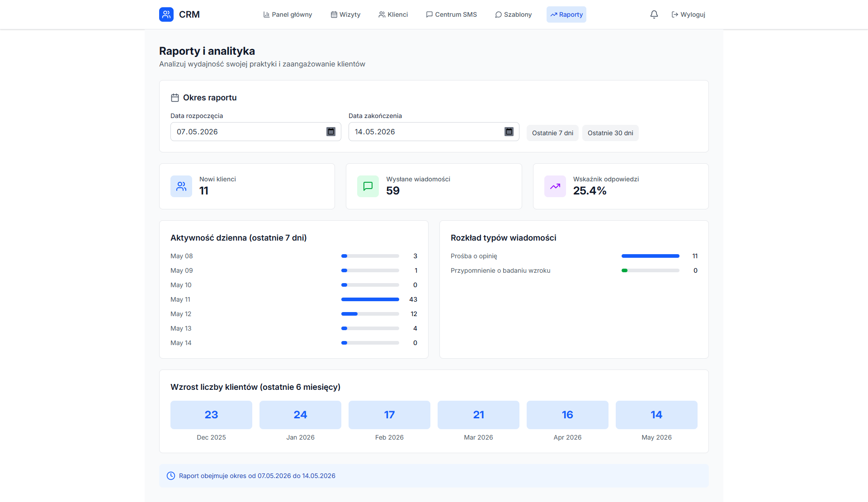Click the May 08 activity bar
The image size is (868, 502).
click(x=370, y=256)
